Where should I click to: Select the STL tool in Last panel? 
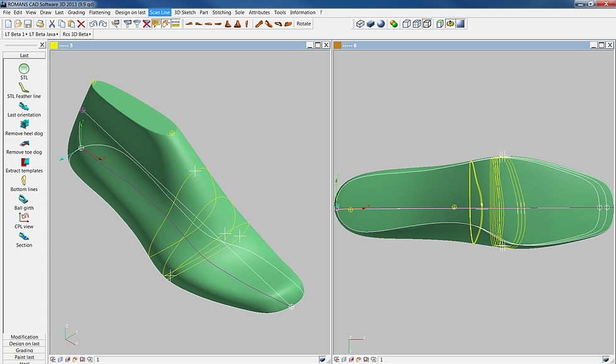tap(24, 72)
